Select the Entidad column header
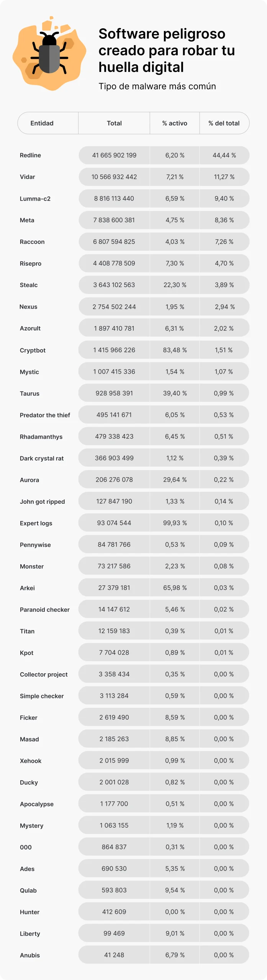The image size is (267, 980). coord(42,123)
